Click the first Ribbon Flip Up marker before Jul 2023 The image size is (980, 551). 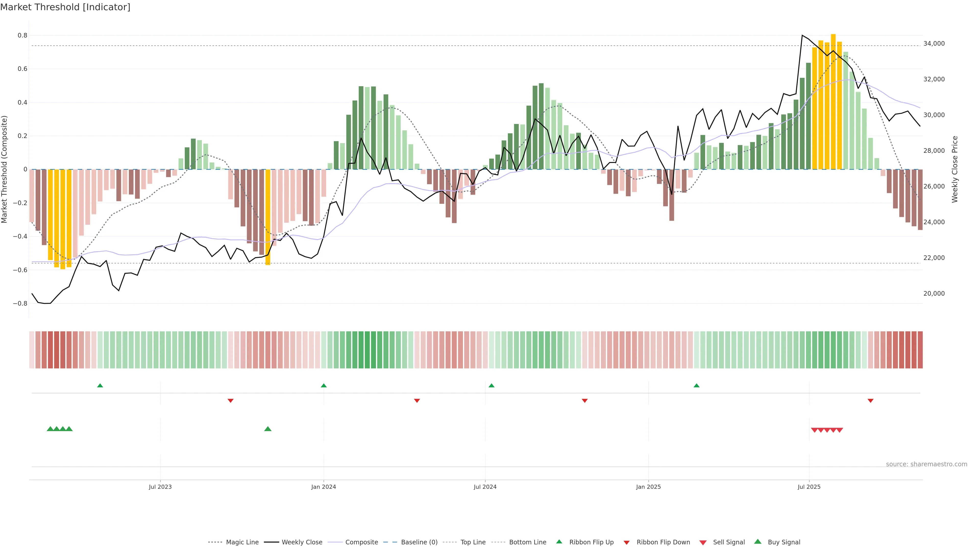pyautogui.click(x=100, y=386)
